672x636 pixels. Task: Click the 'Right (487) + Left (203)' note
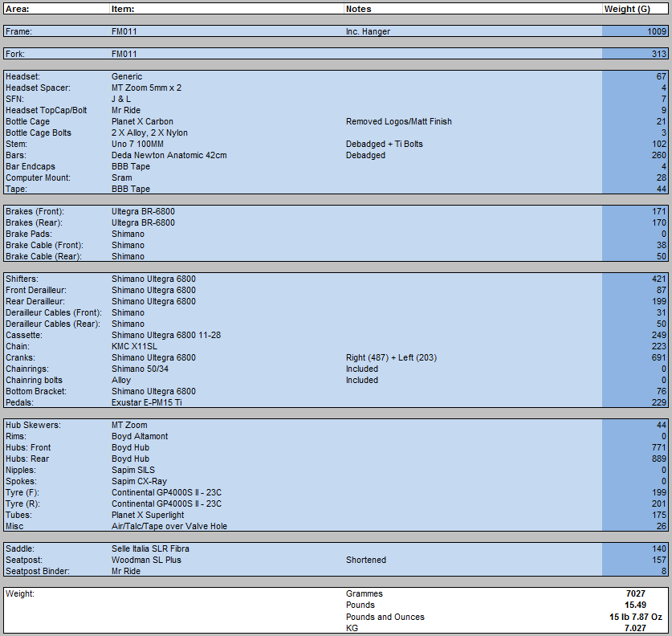click(391, 357)
